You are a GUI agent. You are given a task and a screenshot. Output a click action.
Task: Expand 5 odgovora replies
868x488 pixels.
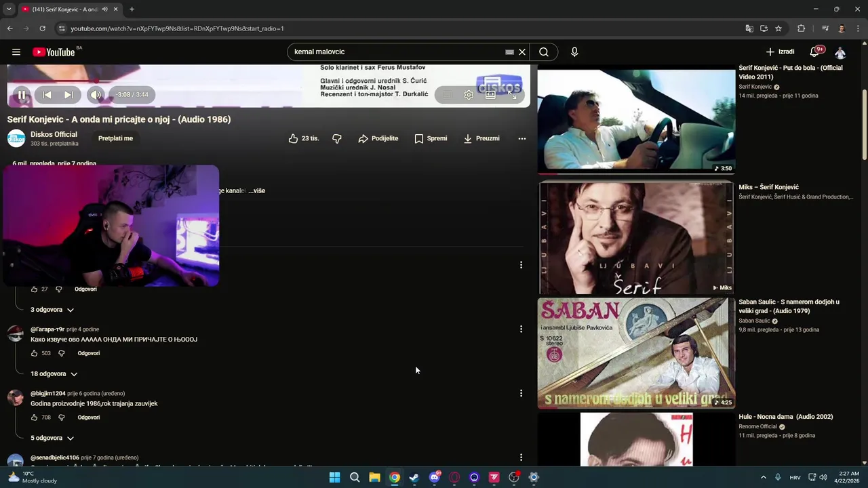point(52,439)
